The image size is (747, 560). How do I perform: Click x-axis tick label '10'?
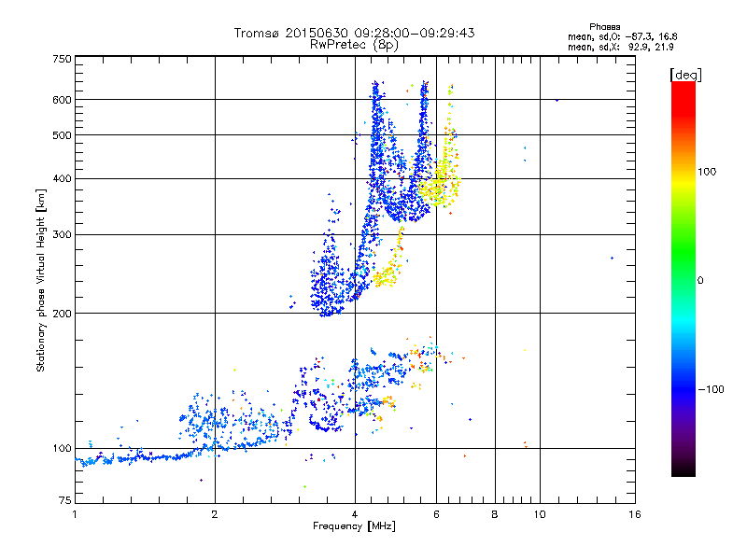click(540, 514)
